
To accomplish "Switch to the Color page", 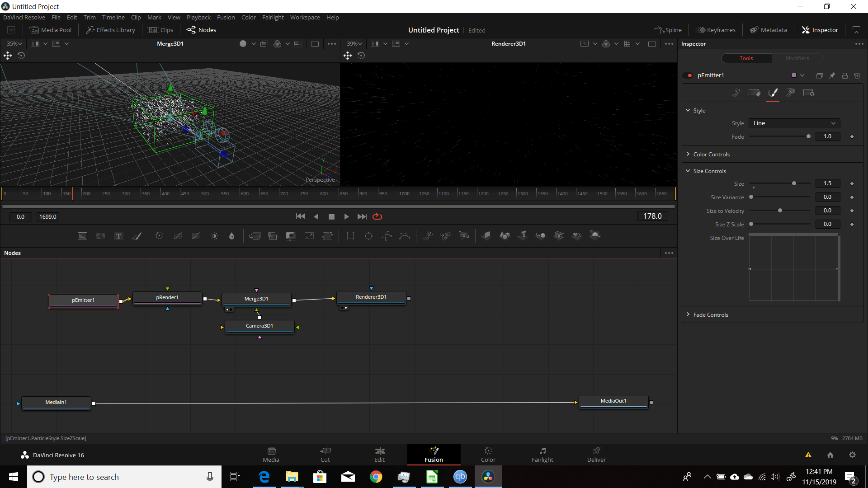I will click(488, 455).
